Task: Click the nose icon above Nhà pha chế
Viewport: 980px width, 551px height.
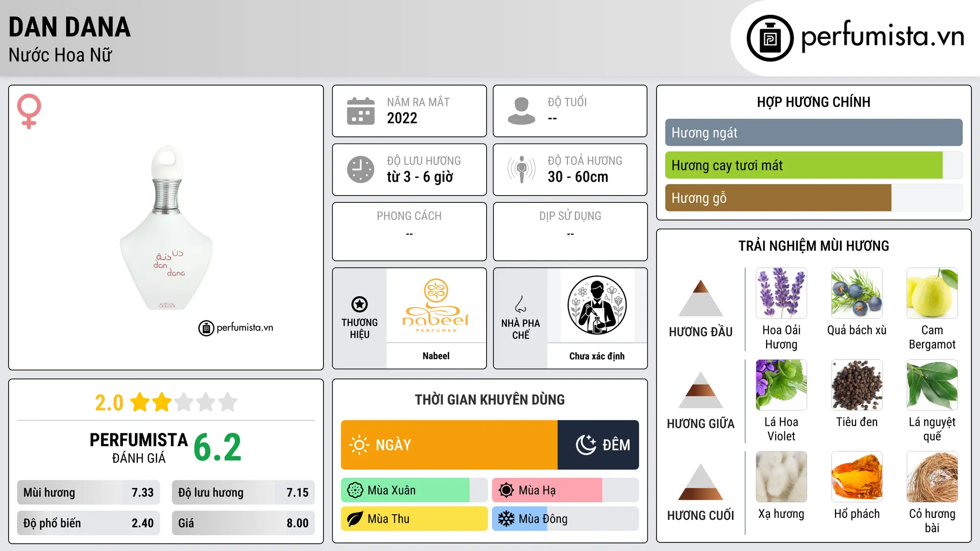Action: click(x=521, y=304)
